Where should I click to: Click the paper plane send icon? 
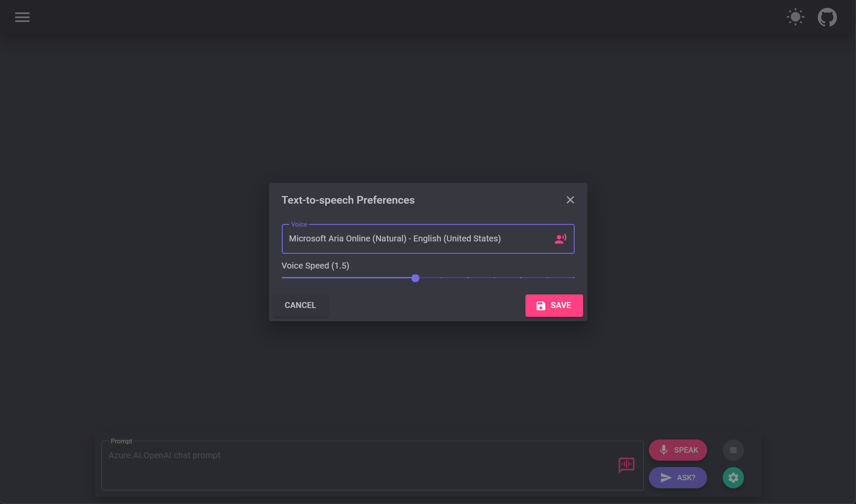coord(666,478)
